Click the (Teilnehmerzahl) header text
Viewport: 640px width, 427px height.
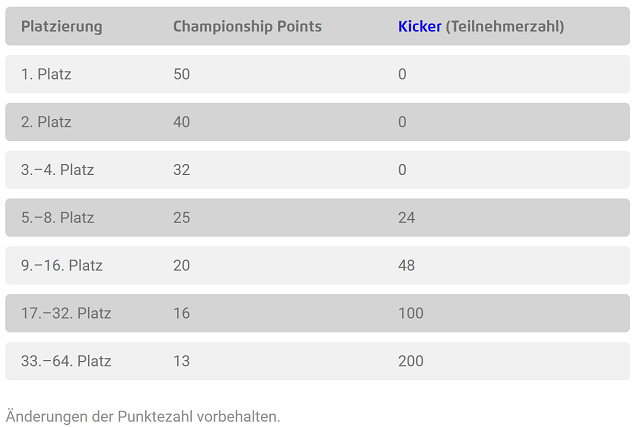point(505,27)
